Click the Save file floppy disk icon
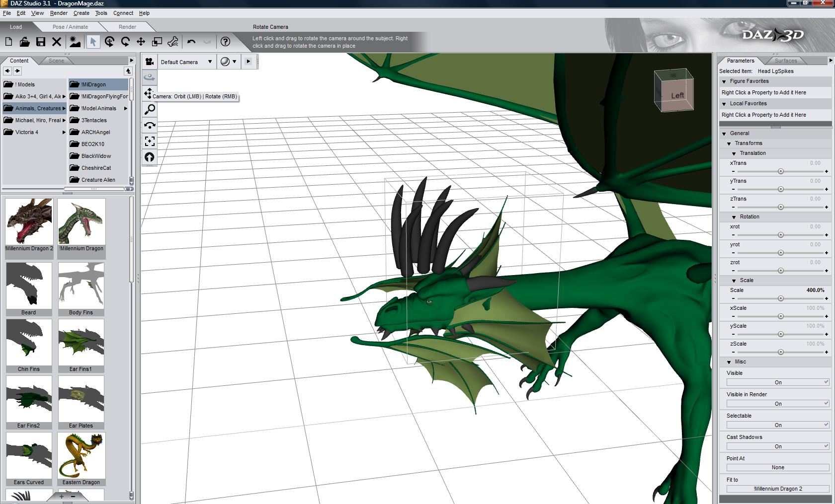Viewport: 835px width, 504px height. pyautogui.click(x=41, y=42)
